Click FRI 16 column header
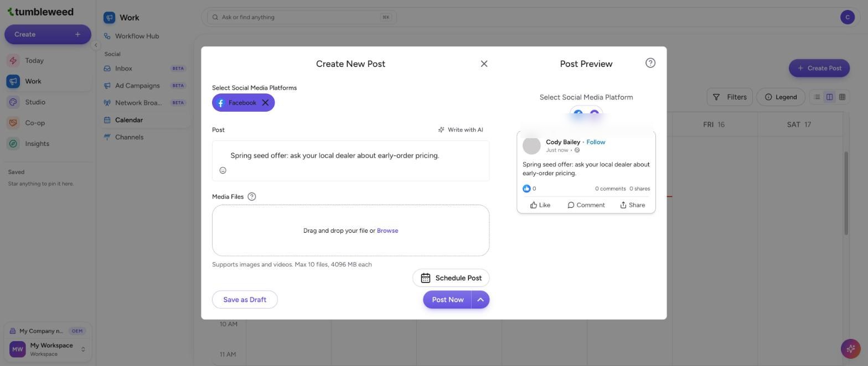The height and width of the screenshot is (366, 868). click(714, 124)
